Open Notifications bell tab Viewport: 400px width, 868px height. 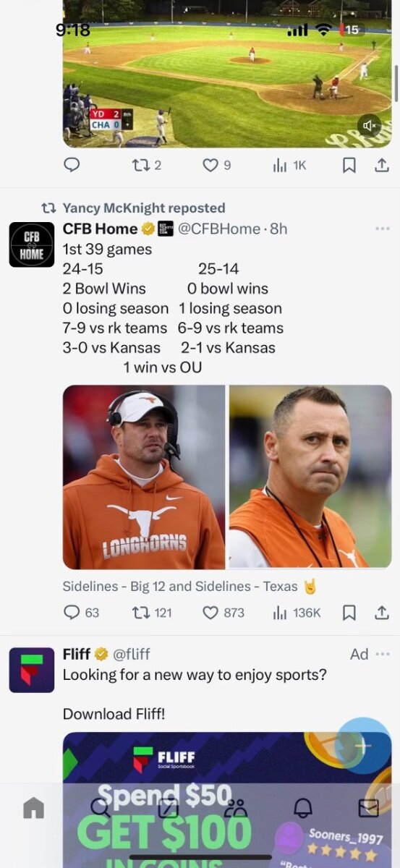[302, 808]
